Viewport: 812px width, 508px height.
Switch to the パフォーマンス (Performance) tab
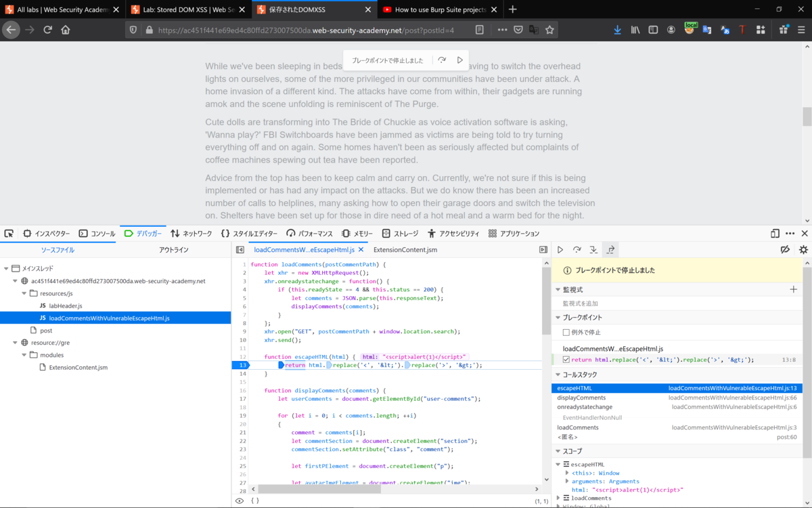click(x=309, y=234)
